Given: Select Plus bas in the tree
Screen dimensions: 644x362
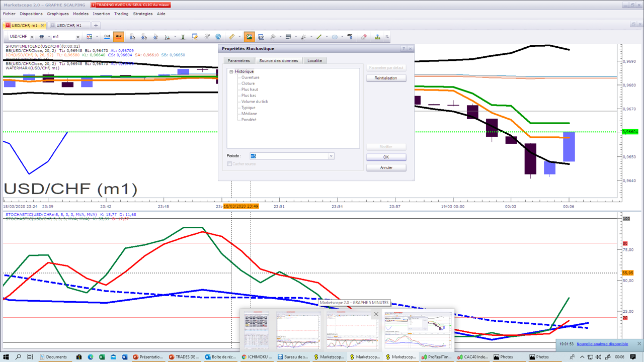Looking at the screenshot, I should click(x=249, y=96).
